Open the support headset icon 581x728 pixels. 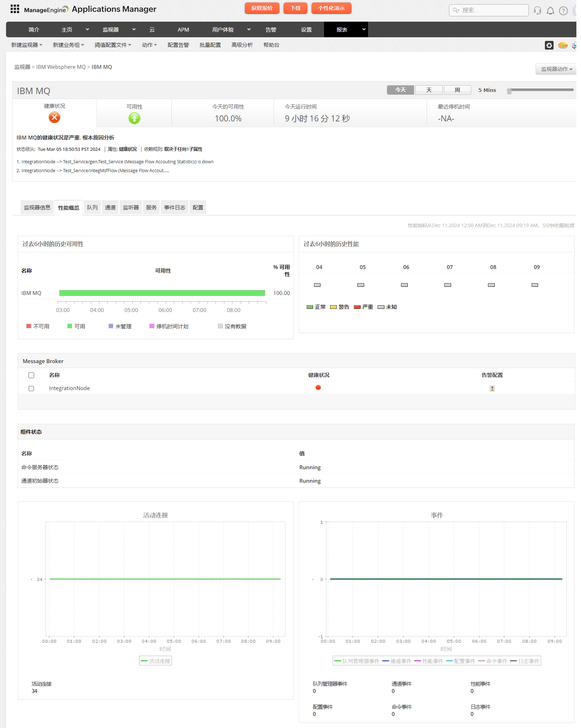click(537, 10)
